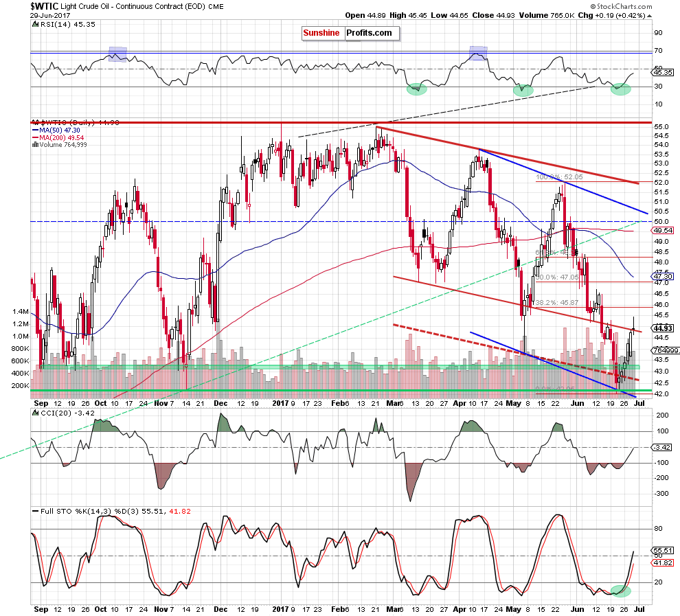Click the 47.30 price axis tag
This screenshot has width=680, height=616.
(x=664, y=276)
